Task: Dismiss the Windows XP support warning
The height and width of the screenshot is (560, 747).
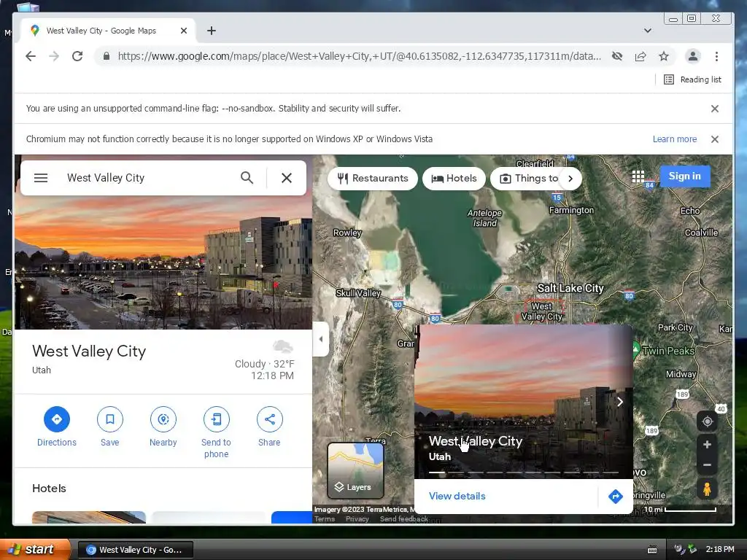Action: pyautogui.click(x=715, y=139)
